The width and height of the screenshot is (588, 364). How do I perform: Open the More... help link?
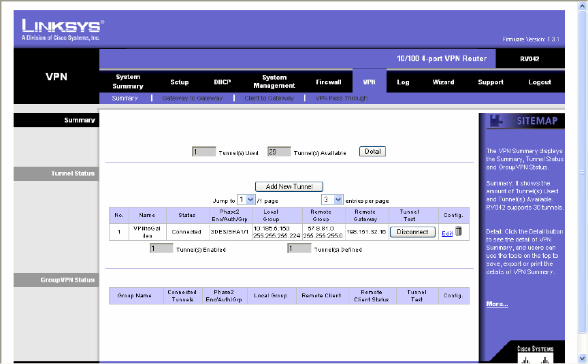point(497,304)
